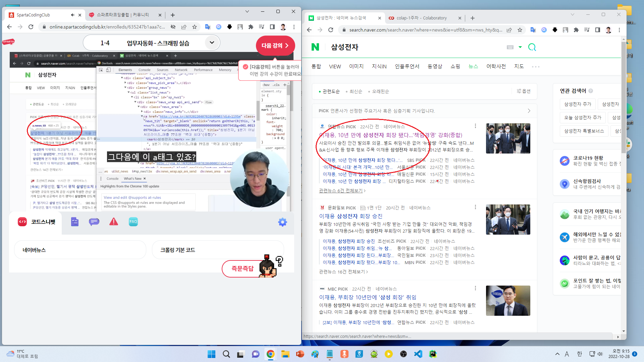The width and height of the screenshot is (644, 362).
Task: Expand Naver search box autocomplete arrow
Action: (x=520, y=47)
